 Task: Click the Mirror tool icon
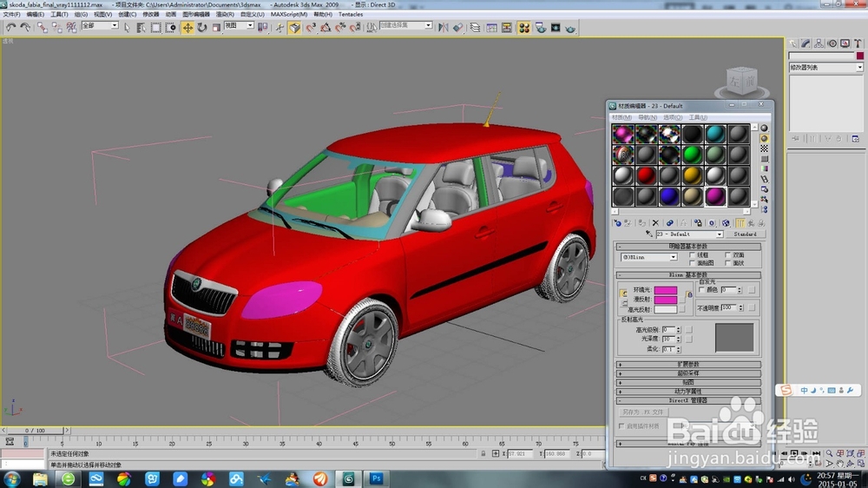(x=444, y=28)
